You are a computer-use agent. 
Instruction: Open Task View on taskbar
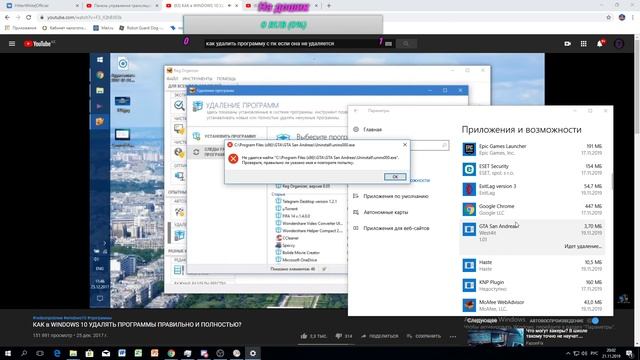[40, 353]
